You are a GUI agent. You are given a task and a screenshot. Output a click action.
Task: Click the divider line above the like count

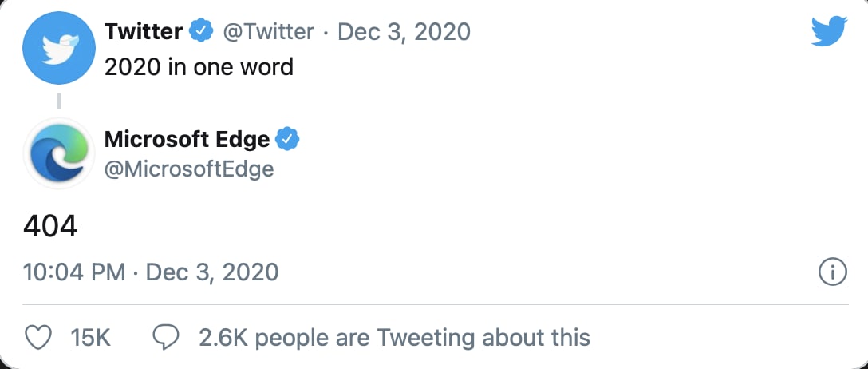tap(434, 304)
